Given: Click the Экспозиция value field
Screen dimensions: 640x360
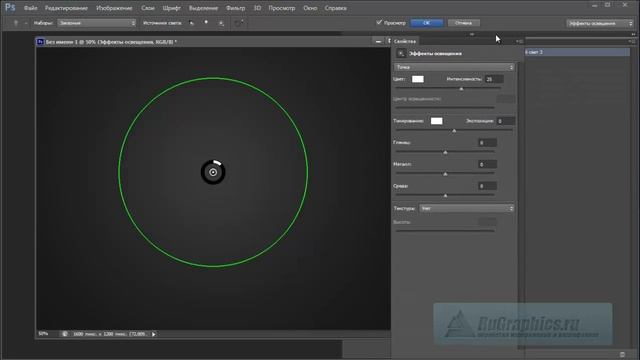Looking at the screenshot, I should pyautogui.click(x=505, y=121).
